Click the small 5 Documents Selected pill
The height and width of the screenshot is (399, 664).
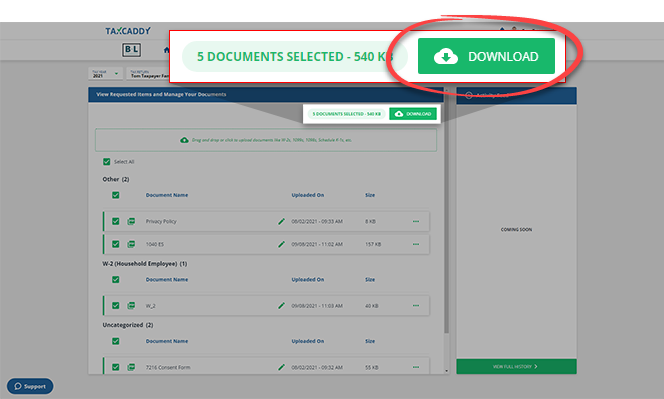coord(346,114)
